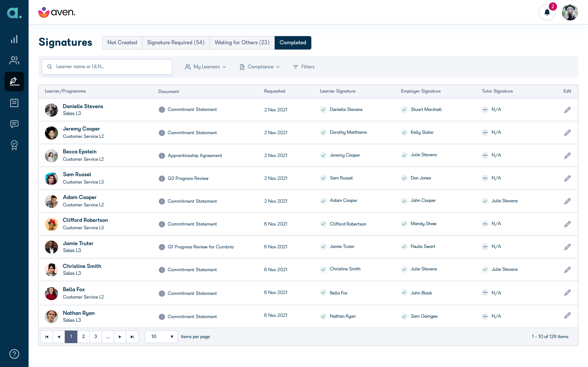588x367 pixels.
Task: Click edit pencil for Nathan Ryan row
Action: coord(567,315)
